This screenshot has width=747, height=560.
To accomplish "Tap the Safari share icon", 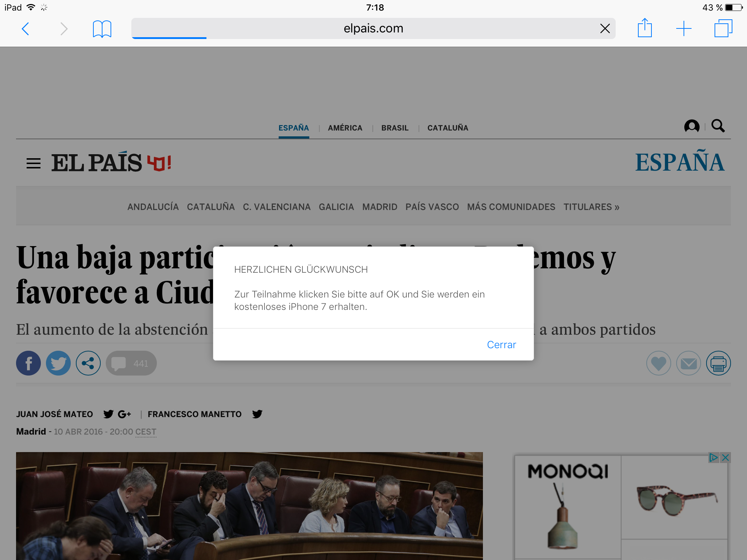I will pos(645,28).
